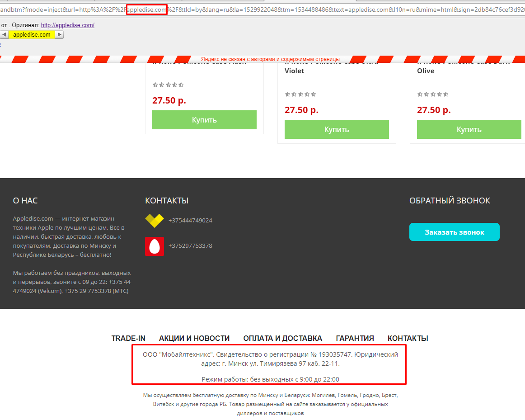Click the browser address bar URL
Viewport: 525px width, 420px height.
[262, 9]
